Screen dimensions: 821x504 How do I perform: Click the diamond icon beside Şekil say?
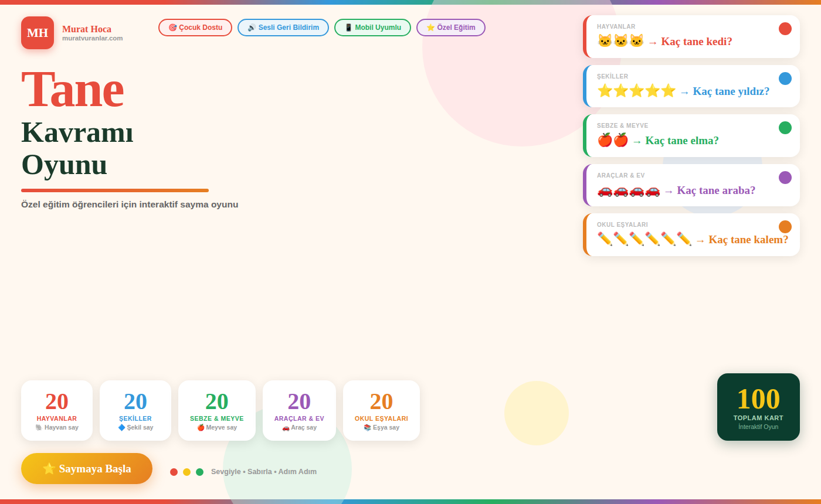[x=121, y=428]
